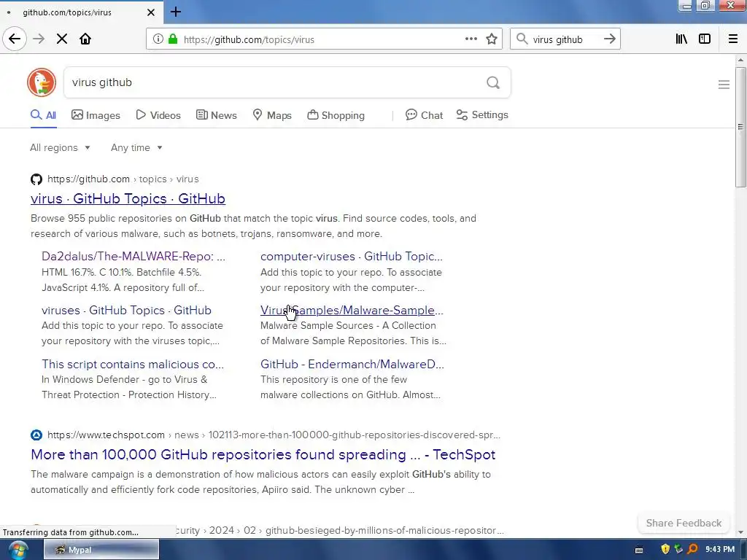Open the browser hamburger menu
This screenshot has height=560, width=747.
click(732, 39)
